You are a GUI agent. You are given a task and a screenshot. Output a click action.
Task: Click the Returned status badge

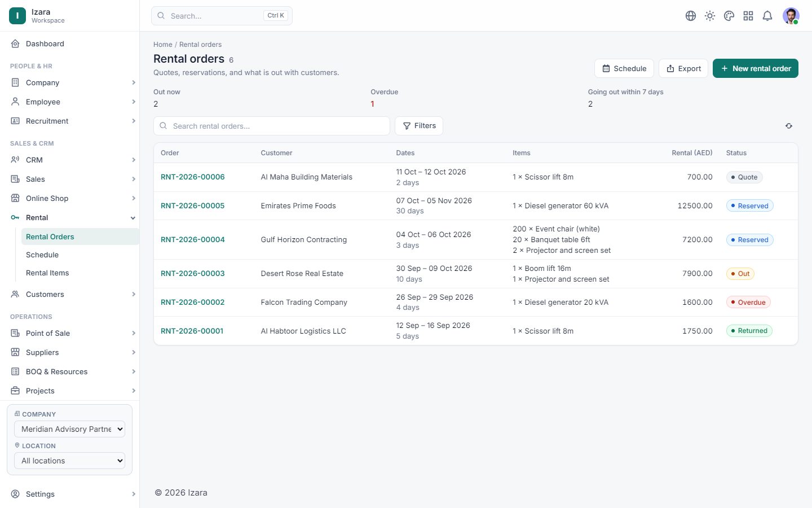(x=749, y=331)
